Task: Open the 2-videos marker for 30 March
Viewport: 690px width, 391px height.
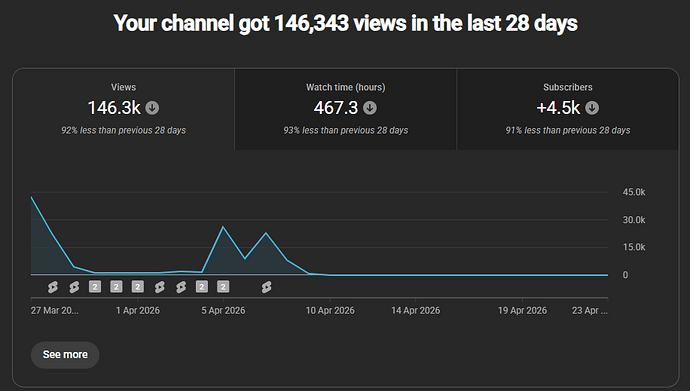Action: pos(95,287)
